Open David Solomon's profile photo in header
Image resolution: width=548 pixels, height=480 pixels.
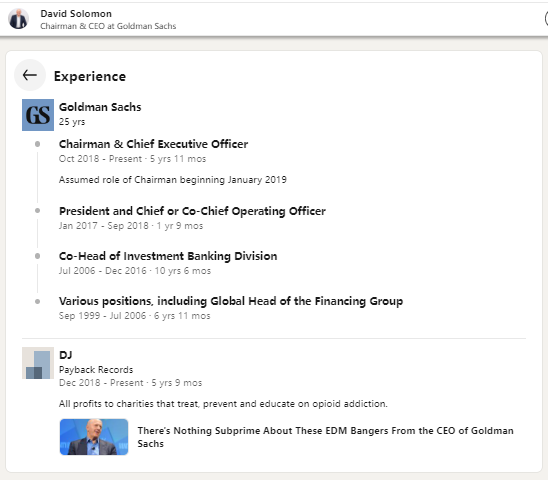19,19
